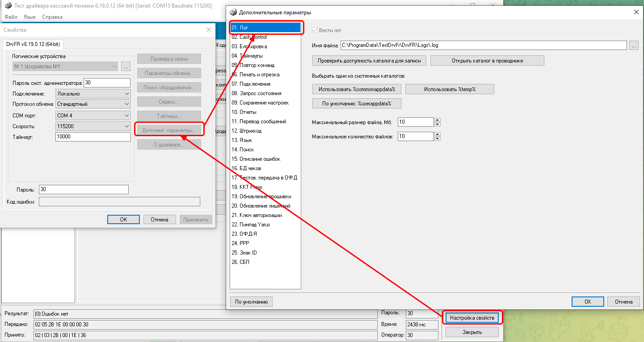644x342 pixels.
Task: Open the Протокол обмена dropdown
Action: (126, 104)
